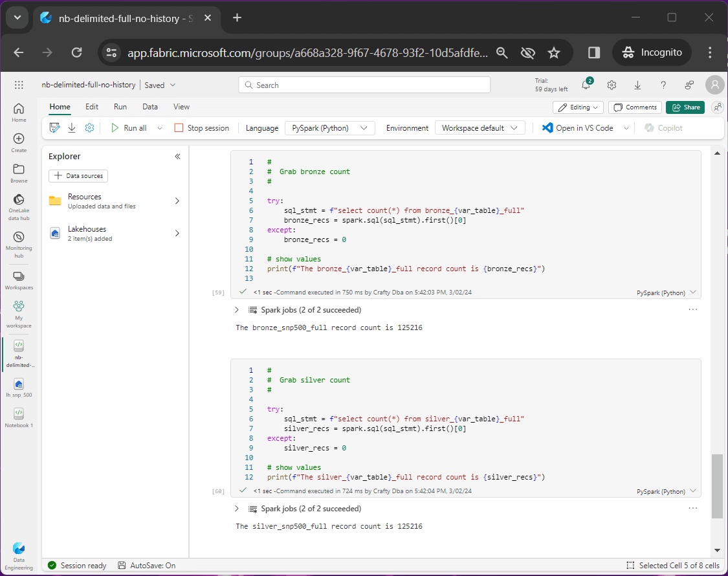The width and height of the screenshot is (728, 576).
Task: Expand Spark jobs under silver count cell
Action: [237, 509]
